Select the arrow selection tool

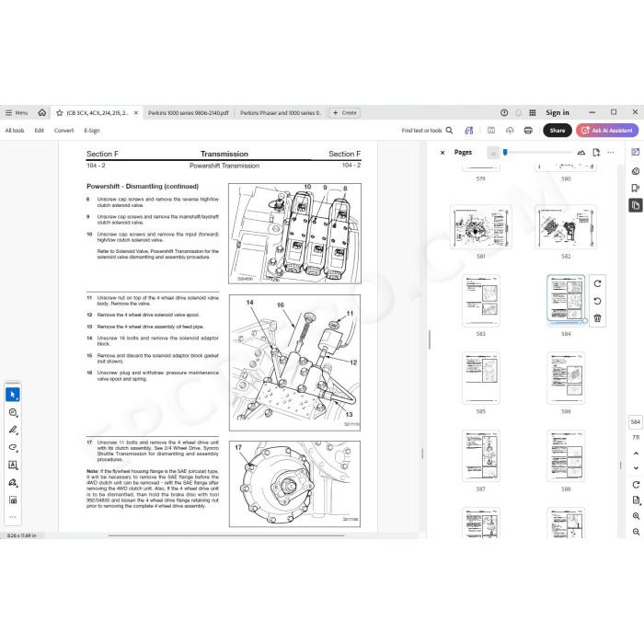click(13, 395)
